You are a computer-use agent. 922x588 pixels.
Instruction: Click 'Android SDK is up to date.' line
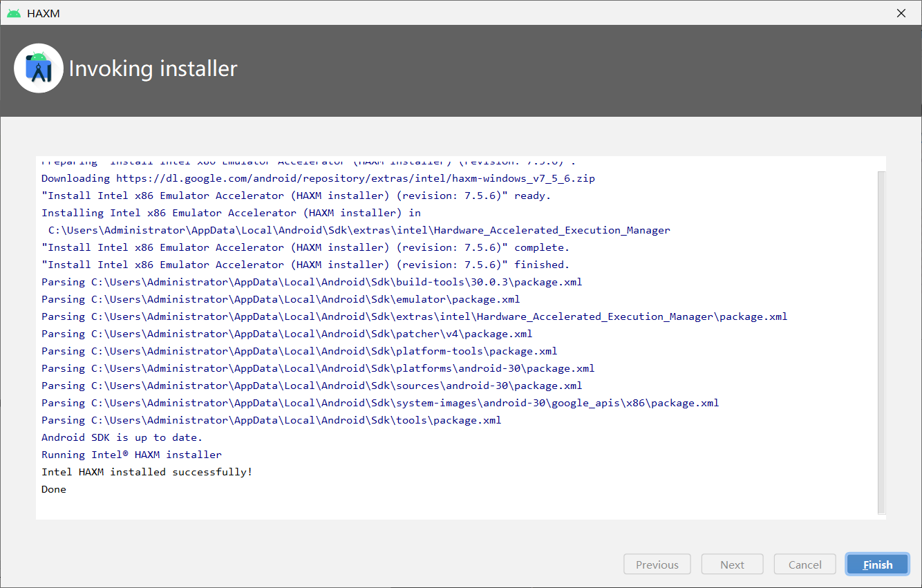122,437
